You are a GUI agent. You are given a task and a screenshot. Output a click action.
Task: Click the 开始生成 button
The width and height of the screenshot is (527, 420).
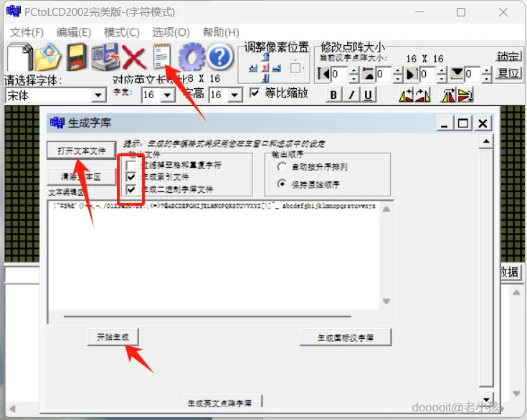(113, 337)
